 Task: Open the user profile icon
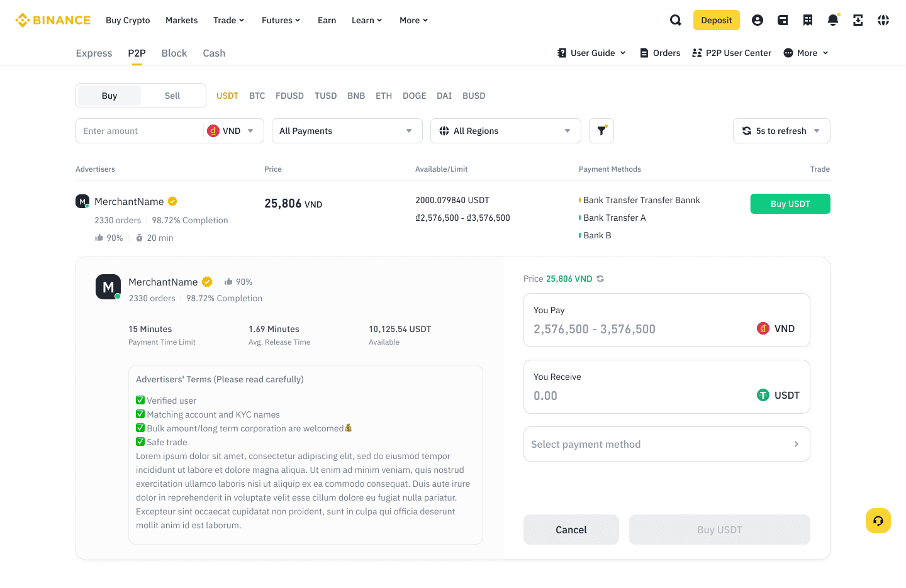pyautogui.click(x=758, y=20)
